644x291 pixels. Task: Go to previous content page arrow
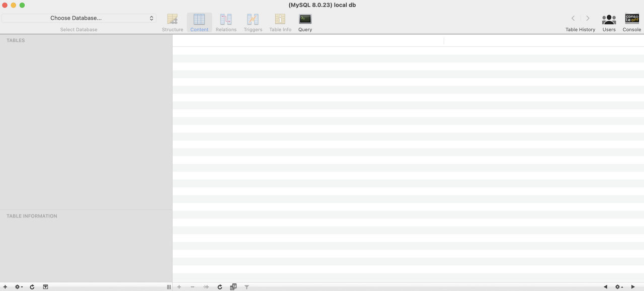(x=605, y=287)
